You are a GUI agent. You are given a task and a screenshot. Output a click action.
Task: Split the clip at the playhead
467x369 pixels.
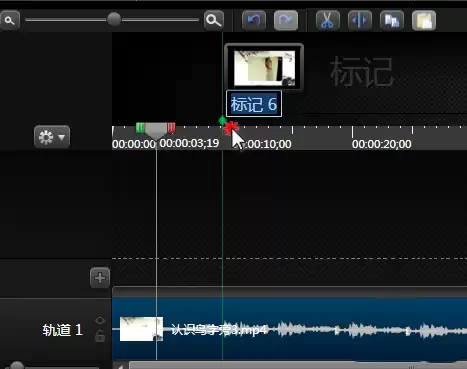[x=360, y=20]
